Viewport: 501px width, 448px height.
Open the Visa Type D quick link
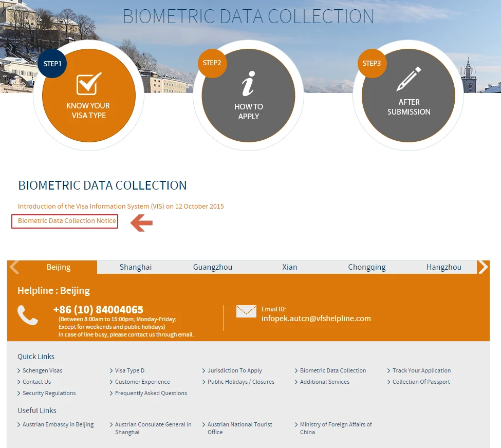(129, 370)
